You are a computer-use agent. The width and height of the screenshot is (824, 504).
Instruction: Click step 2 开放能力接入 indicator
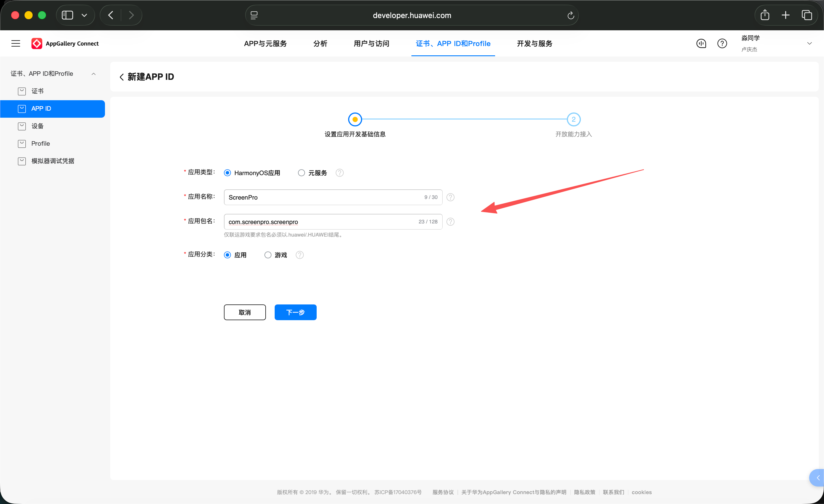point(574,119)
